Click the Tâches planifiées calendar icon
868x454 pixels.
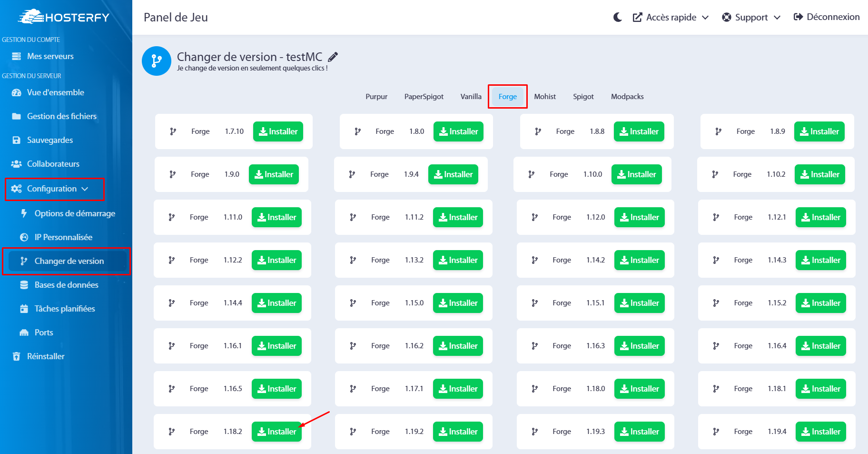pos(24,309)
